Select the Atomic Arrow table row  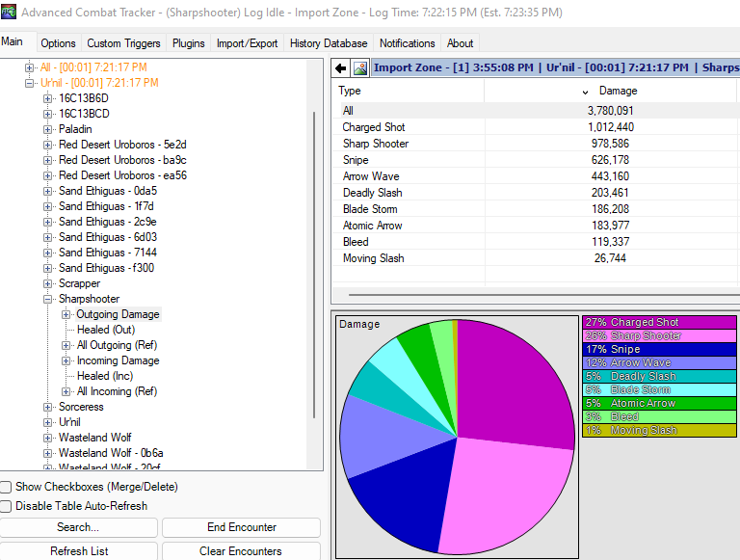[536, 226]
